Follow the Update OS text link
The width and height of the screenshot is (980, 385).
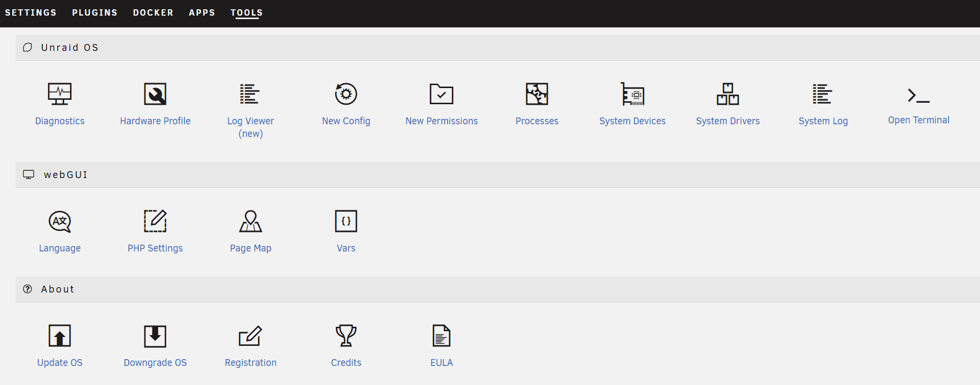[60, 362]
